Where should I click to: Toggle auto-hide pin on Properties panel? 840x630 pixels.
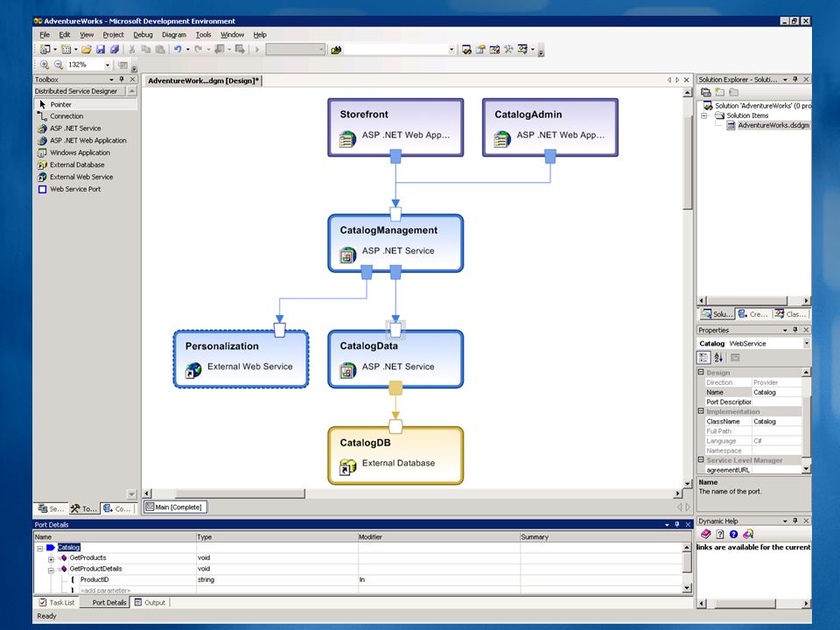(795, 330)
